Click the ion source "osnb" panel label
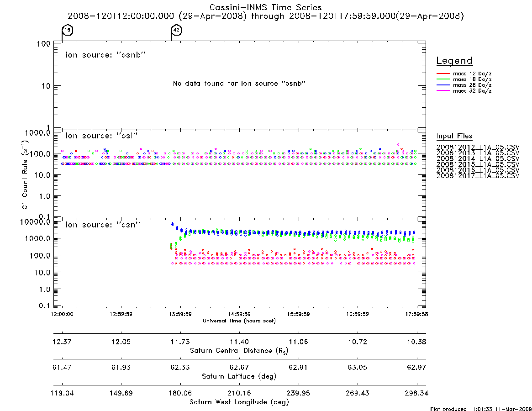Viewport: 532px width, 411px height. pos(105,55)
